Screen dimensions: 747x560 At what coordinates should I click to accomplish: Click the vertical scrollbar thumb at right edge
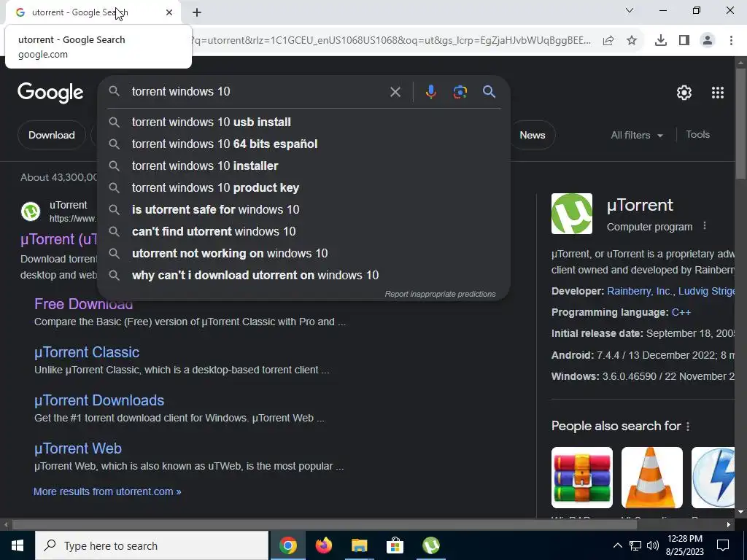click(741, 124)
